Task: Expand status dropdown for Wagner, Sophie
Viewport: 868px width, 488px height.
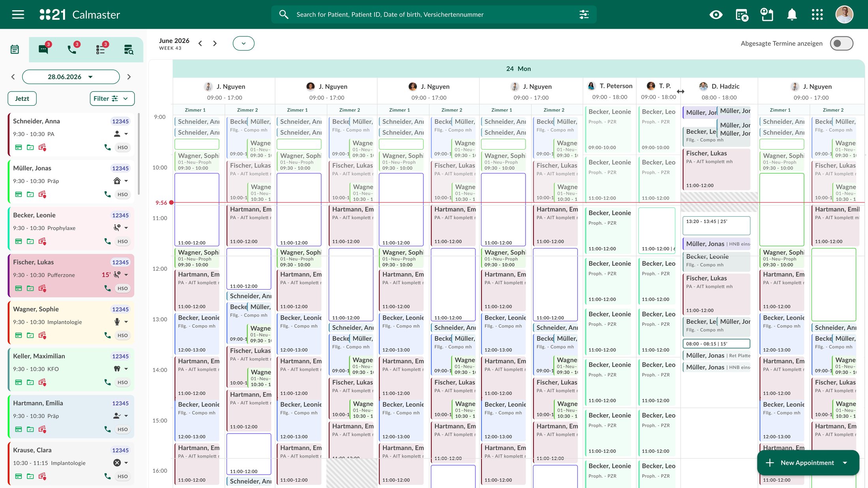Action: [126, 322]
